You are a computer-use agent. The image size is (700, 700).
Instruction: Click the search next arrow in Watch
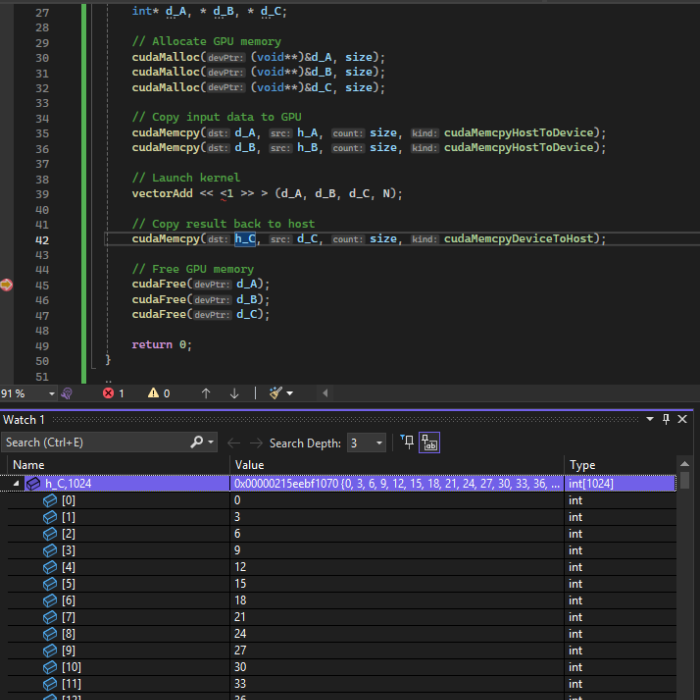tap(256, 443)
